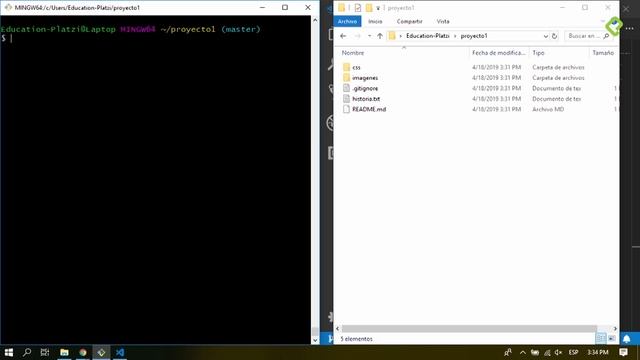Open Task View on the taskbar
Image resolution: width=640 pixels, height=360 pixels.
point(45,352)
